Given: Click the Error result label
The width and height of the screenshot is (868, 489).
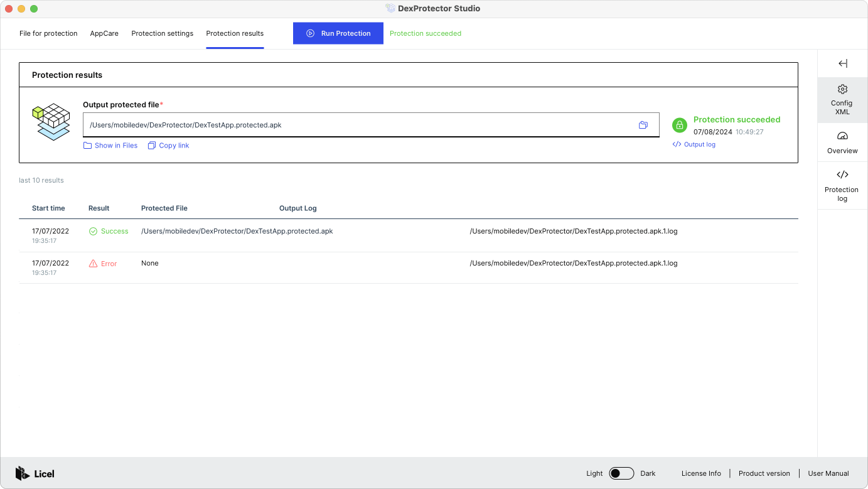Looking at the screenshot, I should tap(109, 264).
